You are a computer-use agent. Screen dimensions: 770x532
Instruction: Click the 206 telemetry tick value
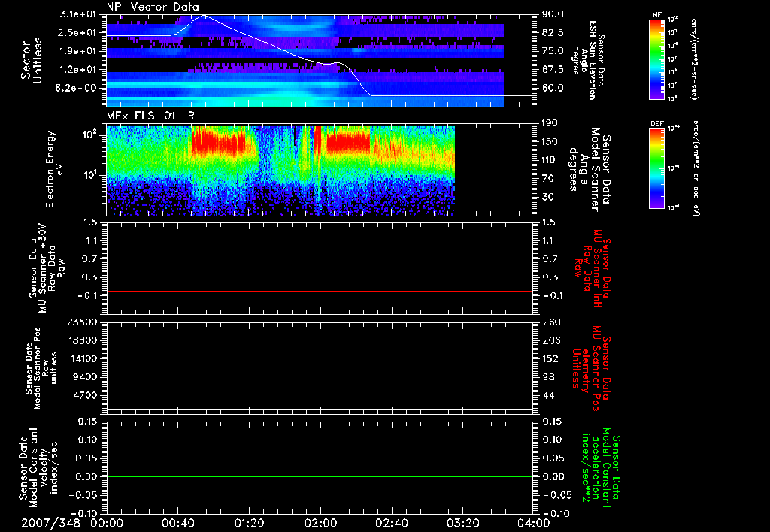coord(550,340)
